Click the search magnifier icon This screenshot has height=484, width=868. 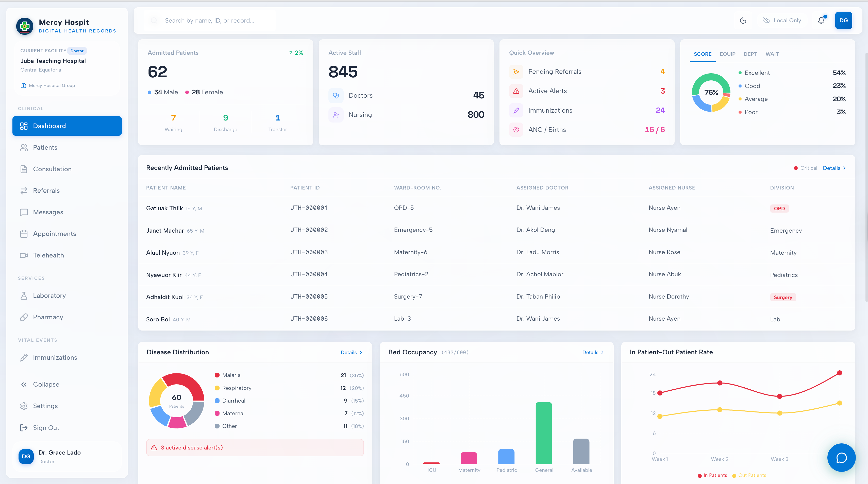point(154,21)
